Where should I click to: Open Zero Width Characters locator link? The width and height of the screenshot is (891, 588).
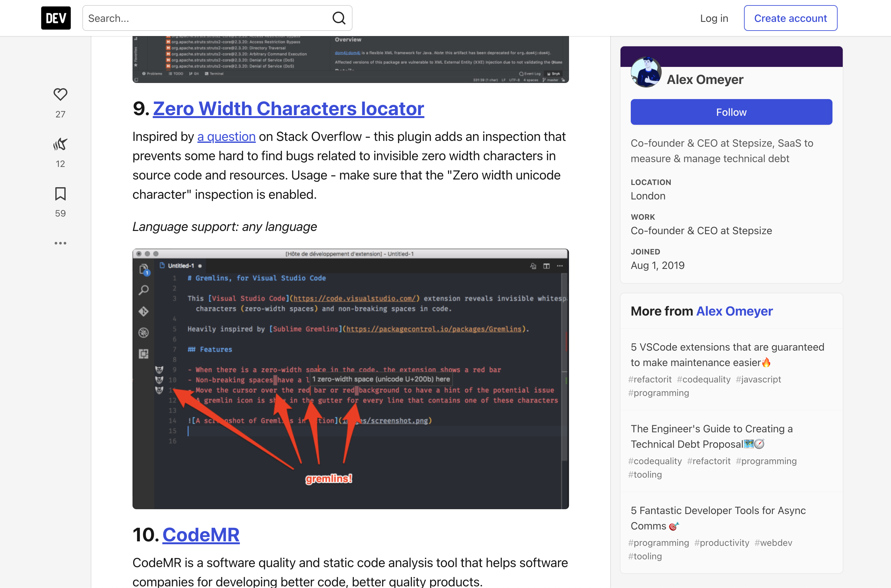[288, 109]
